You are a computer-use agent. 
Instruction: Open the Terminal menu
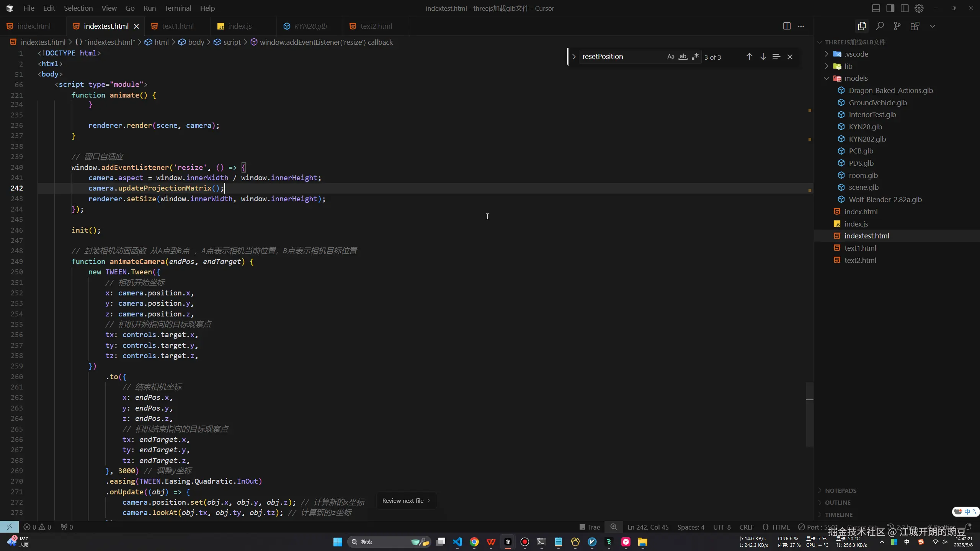tap(178, 8)
